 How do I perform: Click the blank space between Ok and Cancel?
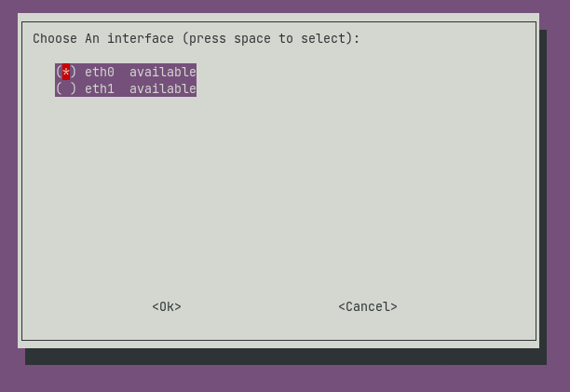tap(261, 307)
